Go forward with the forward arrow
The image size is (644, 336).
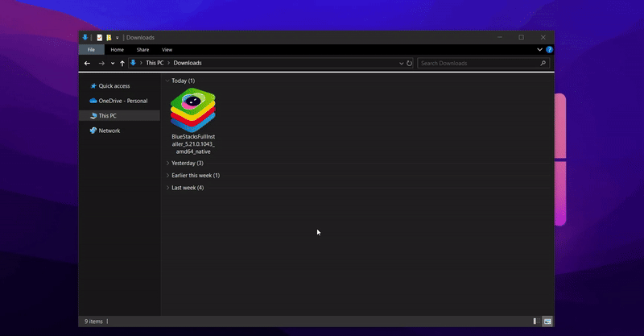click(x=101, y=64)
